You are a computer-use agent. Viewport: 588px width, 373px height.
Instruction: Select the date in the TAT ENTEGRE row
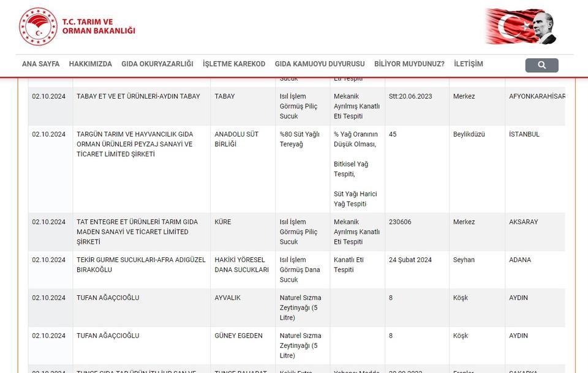point(49,222)
